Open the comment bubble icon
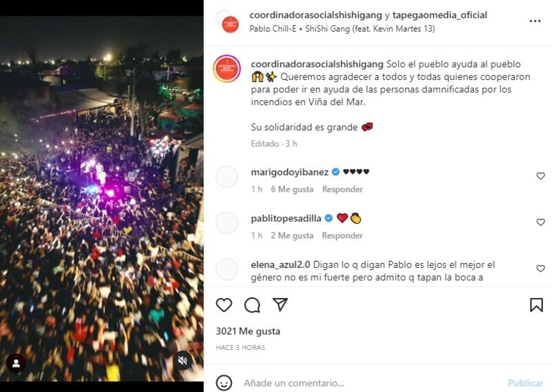552x392 pixels. pos(252,305)
